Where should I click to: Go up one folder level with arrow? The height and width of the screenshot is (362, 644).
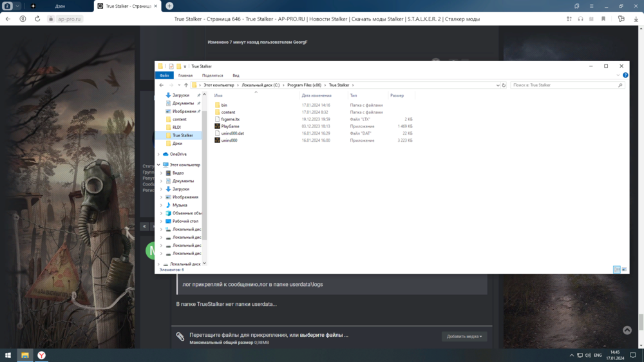pyautogui.click(x=186, y=85)
